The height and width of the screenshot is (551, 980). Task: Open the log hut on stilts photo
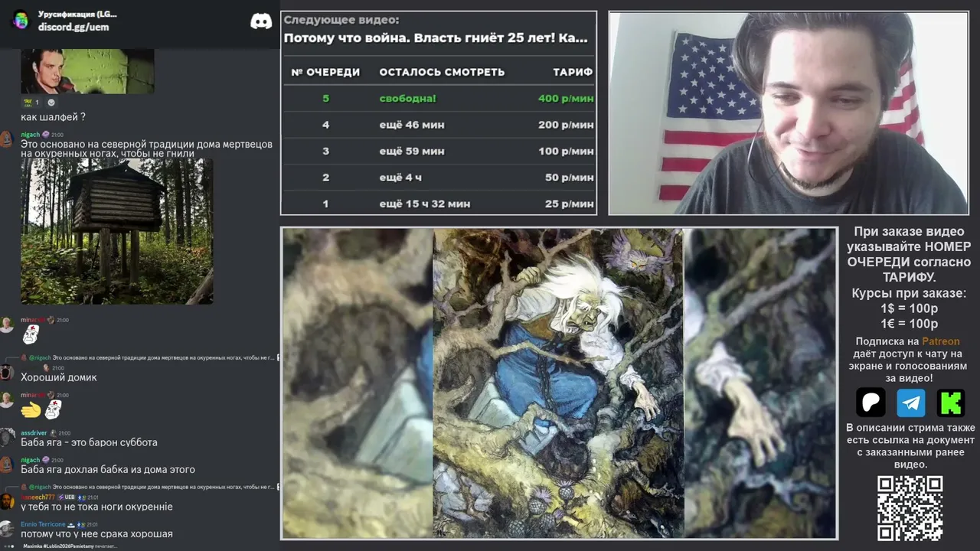tap(117, 232)
